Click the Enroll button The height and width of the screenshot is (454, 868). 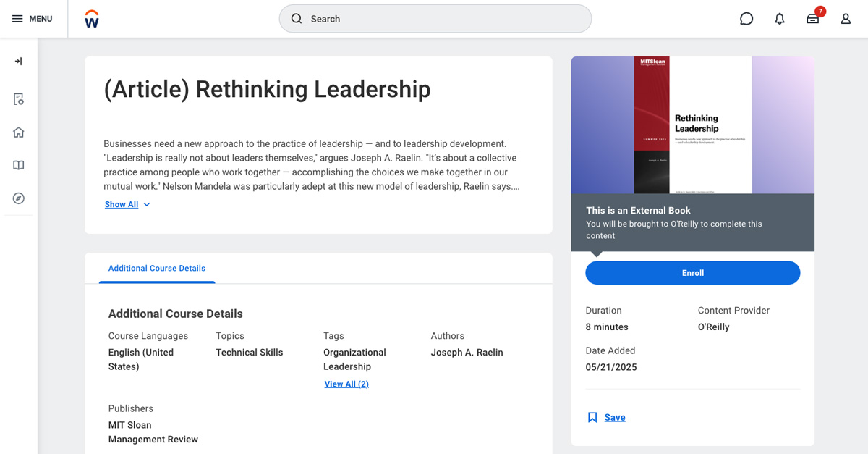(x=693, y=273)
